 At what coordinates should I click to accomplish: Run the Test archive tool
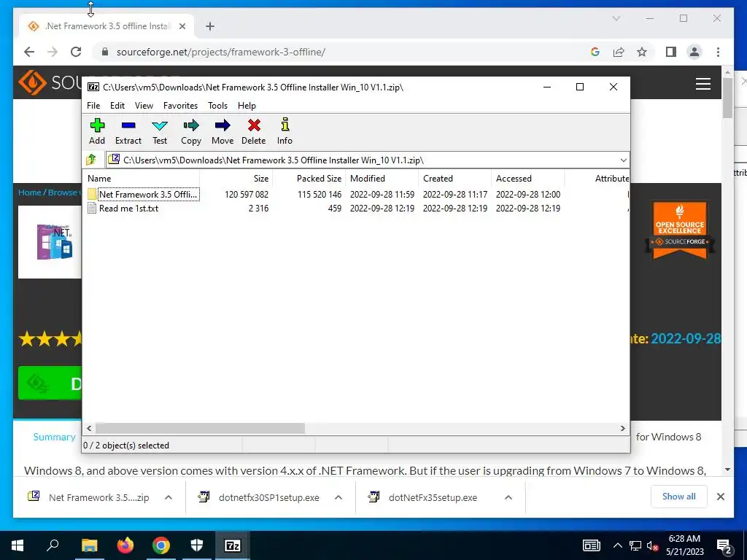[x=160, y=131]
